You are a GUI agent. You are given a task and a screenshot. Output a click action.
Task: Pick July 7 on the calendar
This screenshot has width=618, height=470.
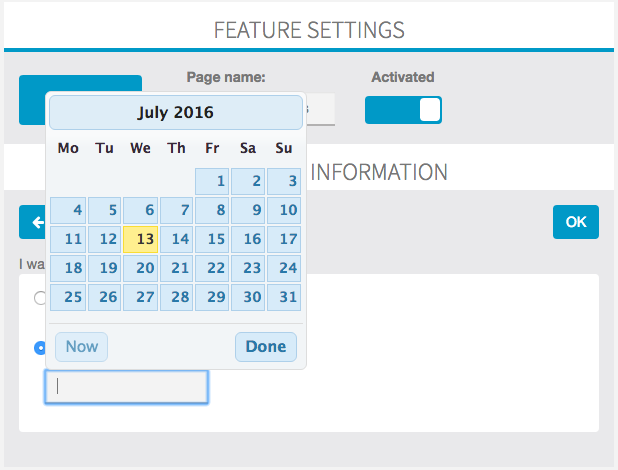click(176, 210)
